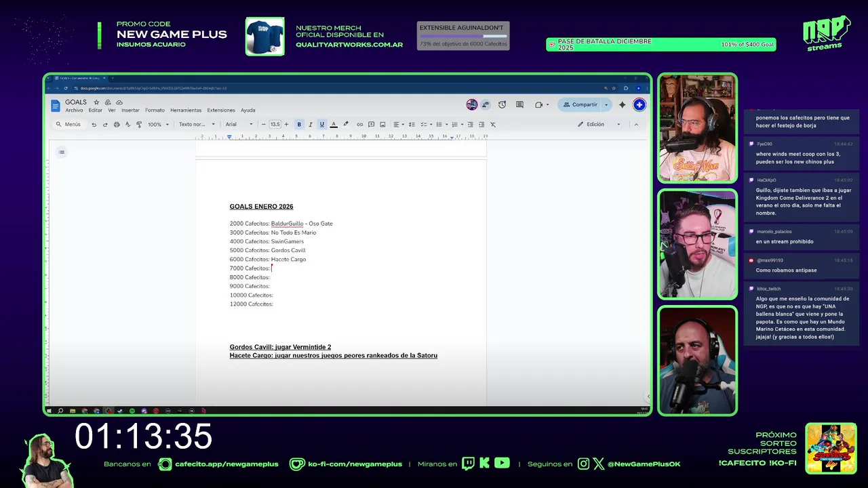Decrease the indent
Viewport: 868px width, 488px height.
[470, 125]
